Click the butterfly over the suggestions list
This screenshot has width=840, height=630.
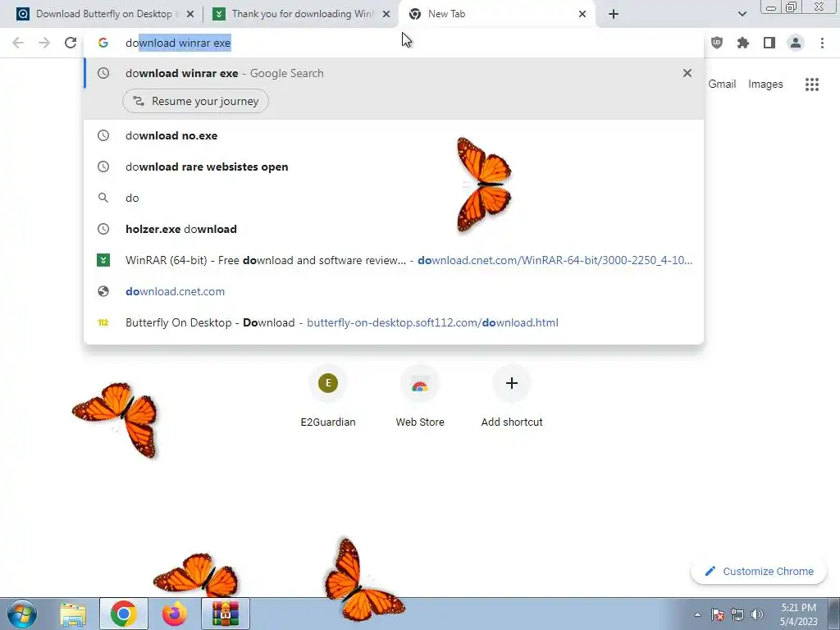pyautogui.click(x=484, y=184)
